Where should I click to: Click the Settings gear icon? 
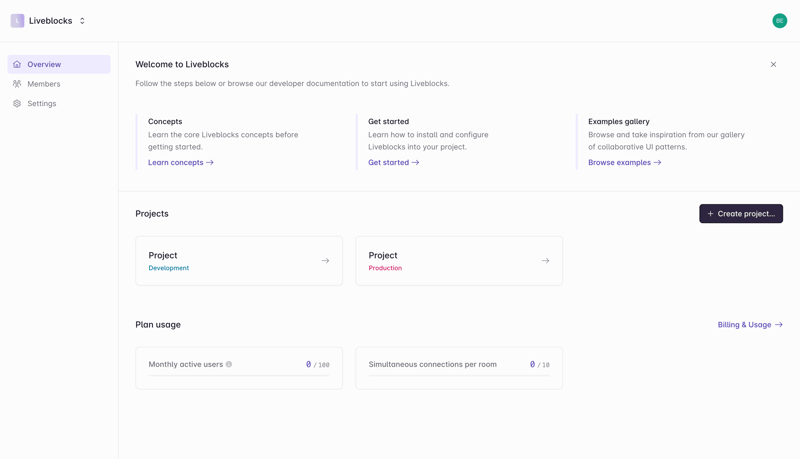(17, 104)
